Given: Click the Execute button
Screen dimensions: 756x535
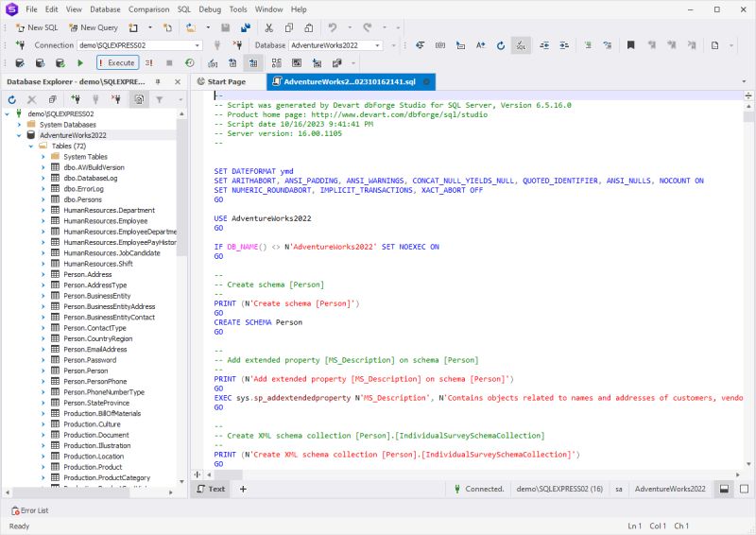Looking at the screenshot, I should coord(117,62).
